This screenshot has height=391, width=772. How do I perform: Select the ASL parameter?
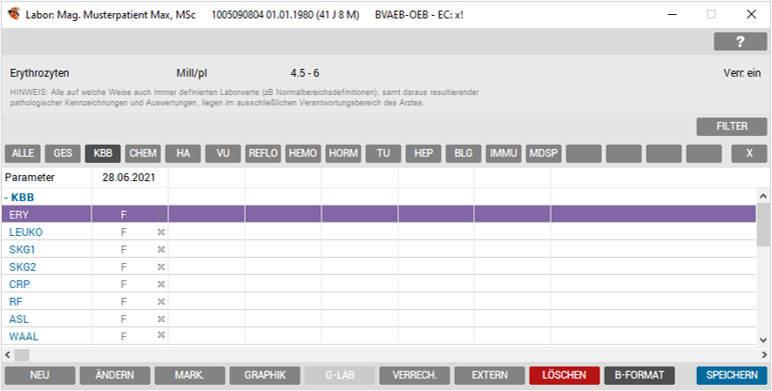[19, 319]
